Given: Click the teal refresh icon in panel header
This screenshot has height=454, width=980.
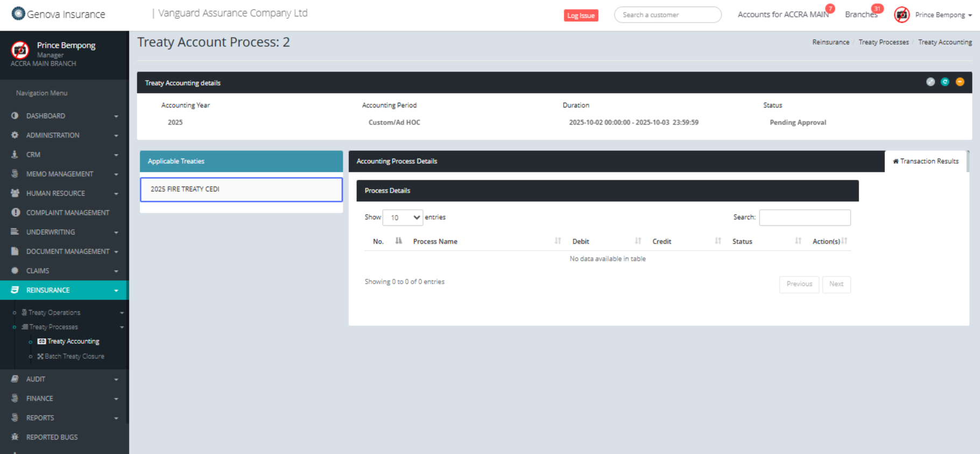Looking at the screenshot, I should coord(944,82).
